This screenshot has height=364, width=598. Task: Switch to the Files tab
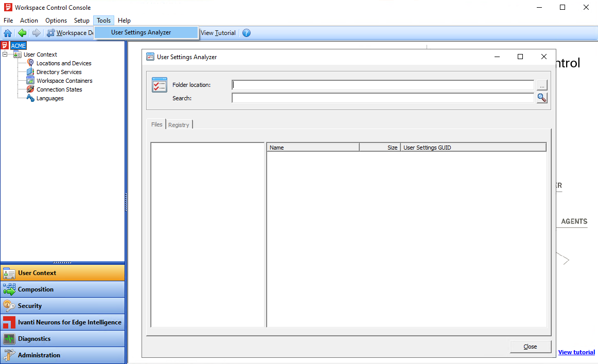click(x=157, y=124)
